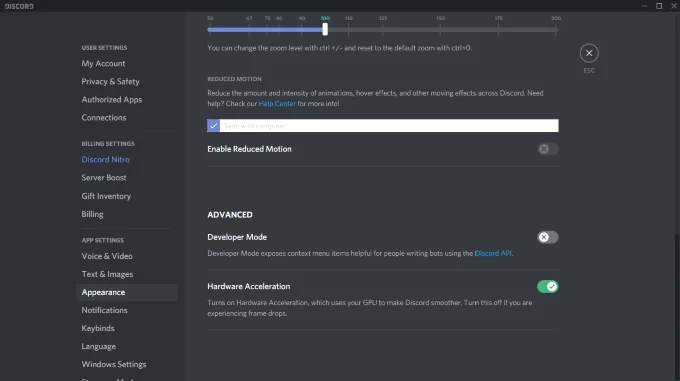Select the Appearance settings tab
680x381 pixels.
[127, 292]
